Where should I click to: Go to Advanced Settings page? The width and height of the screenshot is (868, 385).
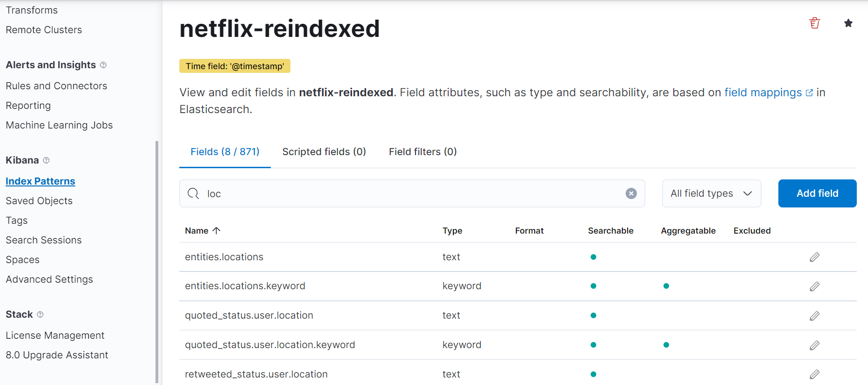[49, 279]
